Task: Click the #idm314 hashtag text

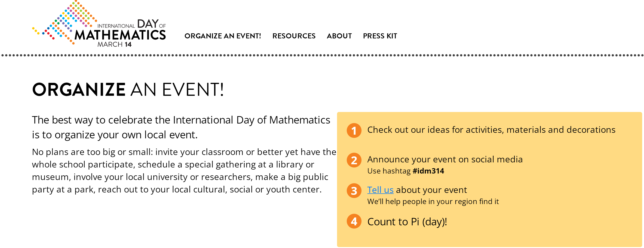Action: point(428,171)
